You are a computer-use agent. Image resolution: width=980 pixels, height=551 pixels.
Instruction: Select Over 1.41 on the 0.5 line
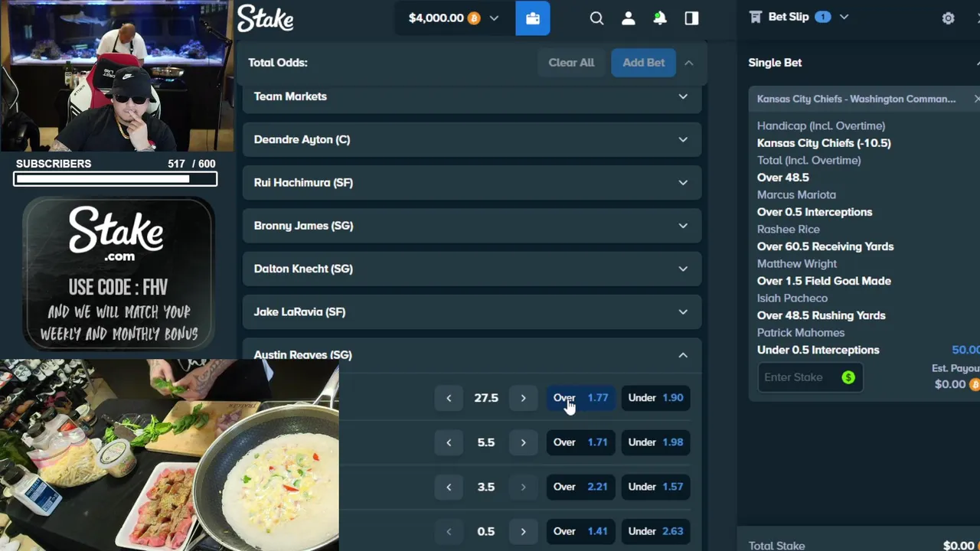point(580,531)
